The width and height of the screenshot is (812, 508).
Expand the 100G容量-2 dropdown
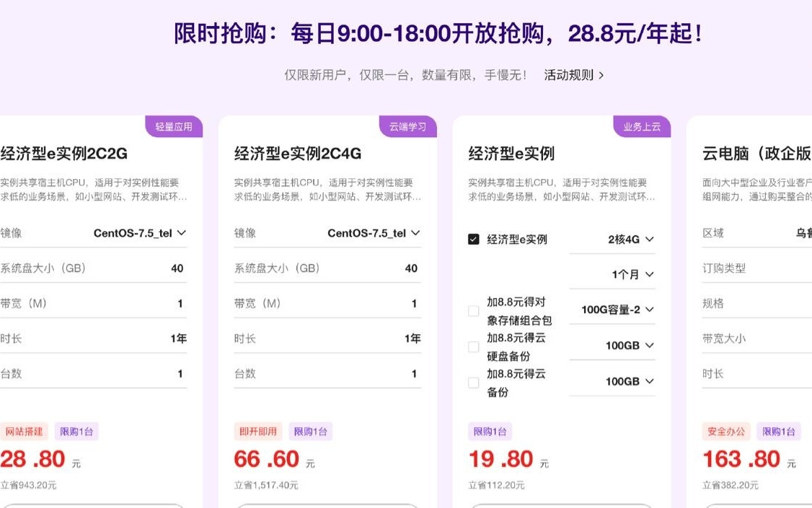613,310
